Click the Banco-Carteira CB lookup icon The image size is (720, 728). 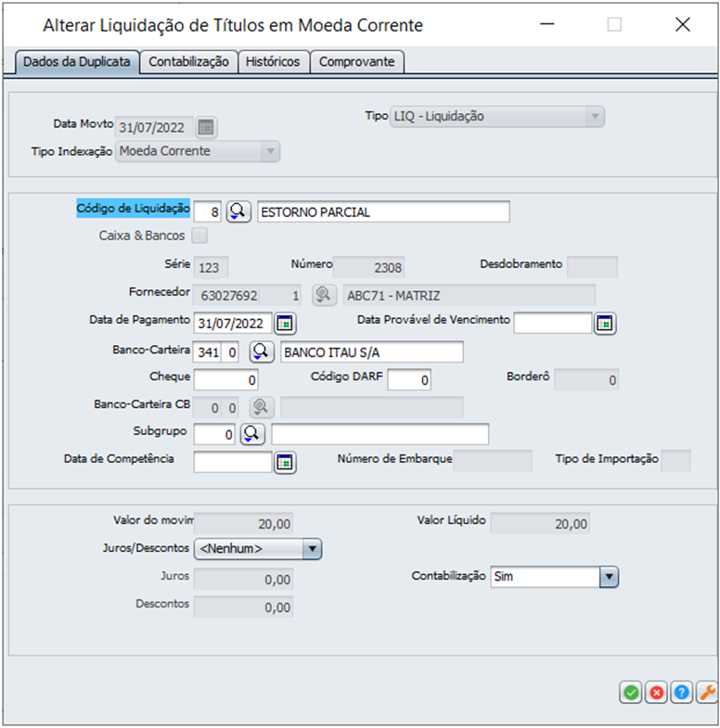click(262, 407)
